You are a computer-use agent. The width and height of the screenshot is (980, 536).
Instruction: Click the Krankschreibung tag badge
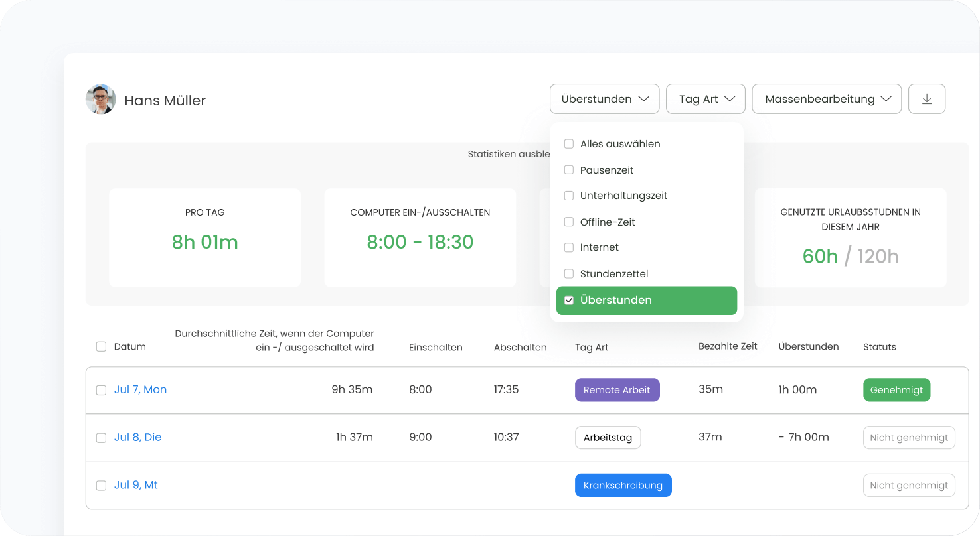point(623,485)
